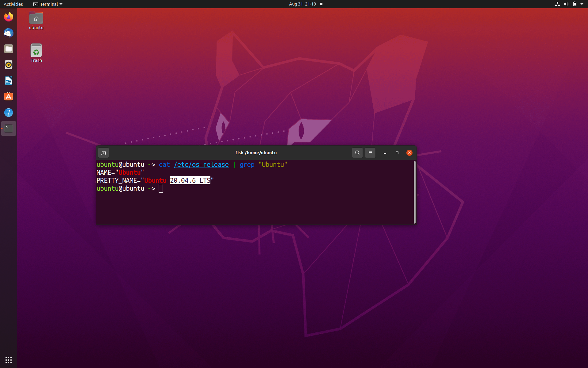
Task: Open the Files manager in the dock
Action: (9, 49)
